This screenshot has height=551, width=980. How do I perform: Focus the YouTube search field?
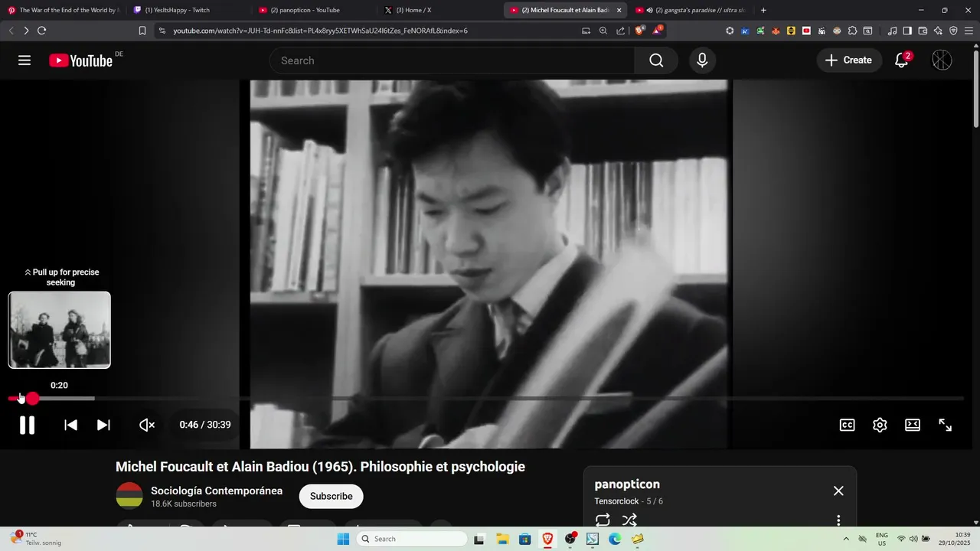tap(452, 60)
